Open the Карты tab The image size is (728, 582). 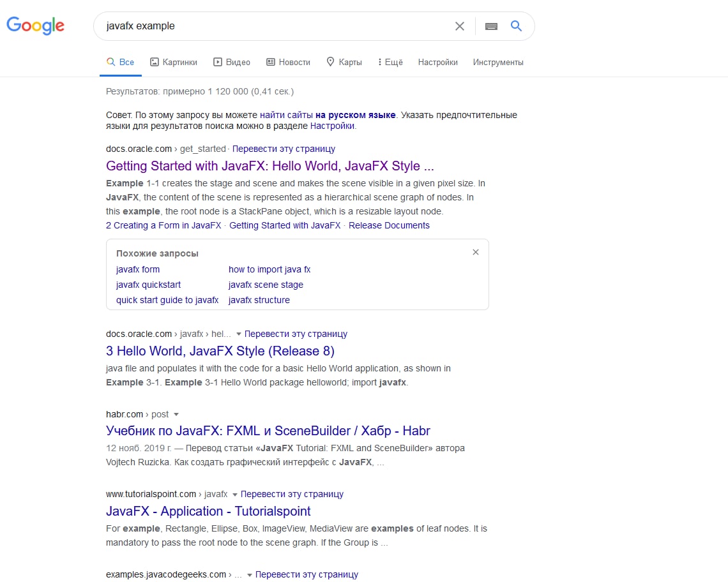tap(344, 62)
